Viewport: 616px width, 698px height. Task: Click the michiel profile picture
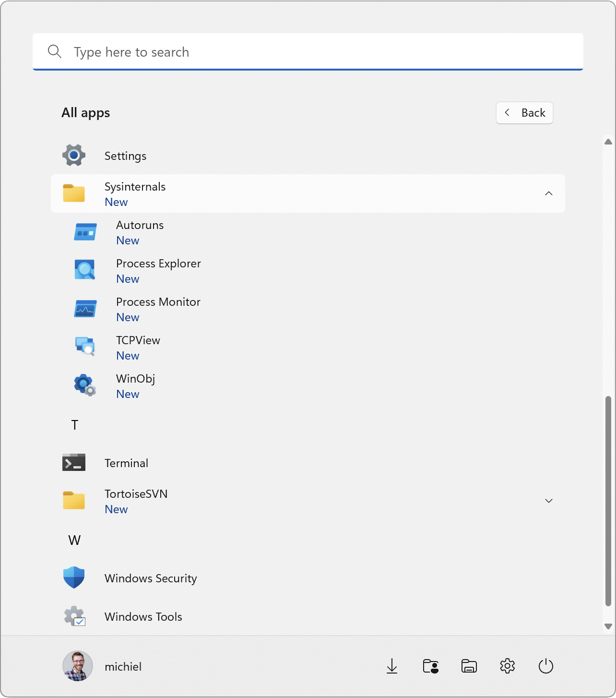78,666
